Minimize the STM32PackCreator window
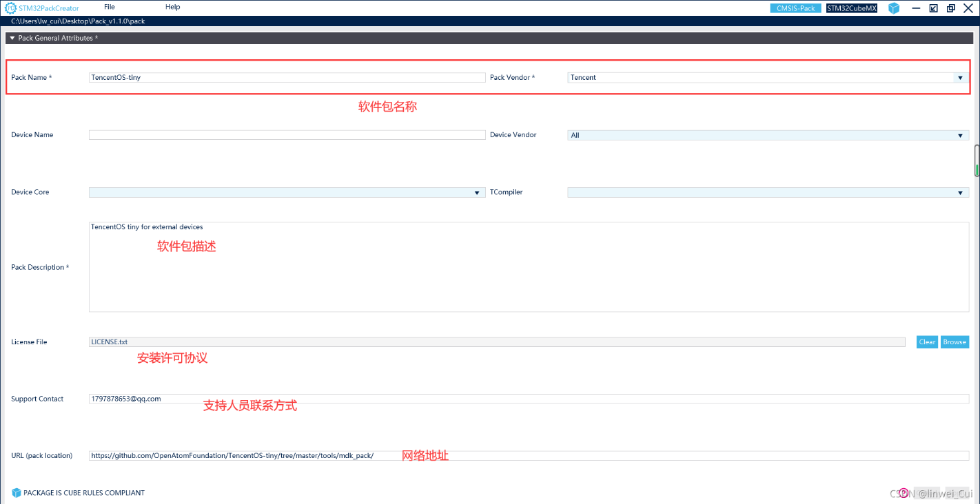 pyautogui.click(x=916, y=8)
